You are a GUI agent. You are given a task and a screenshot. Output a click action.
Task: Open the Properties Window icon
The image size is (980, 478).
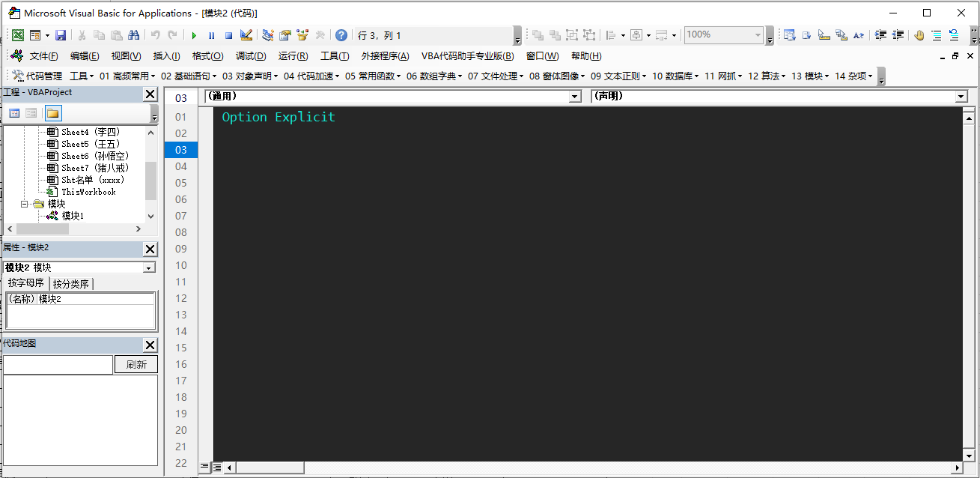click(285, 35)
